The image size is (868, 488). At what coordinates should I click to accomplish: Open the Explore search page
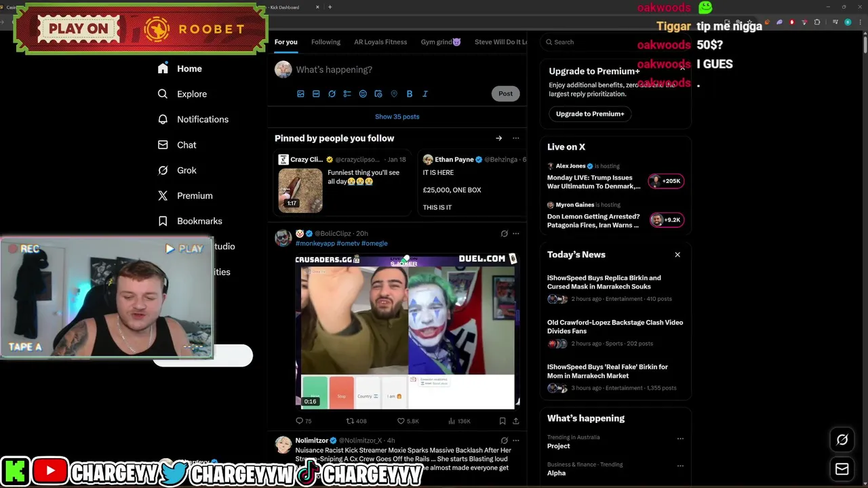point(182,94)
